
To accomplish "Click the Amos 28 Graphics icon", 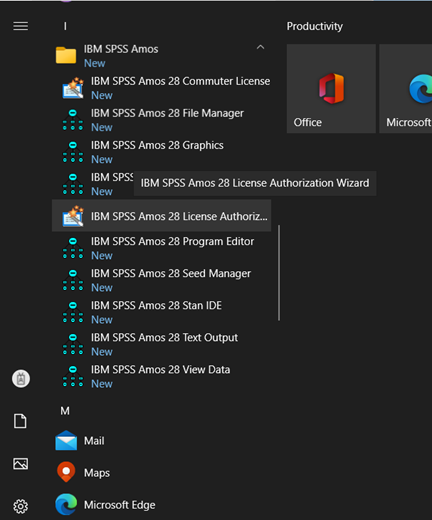I will 73,152.
